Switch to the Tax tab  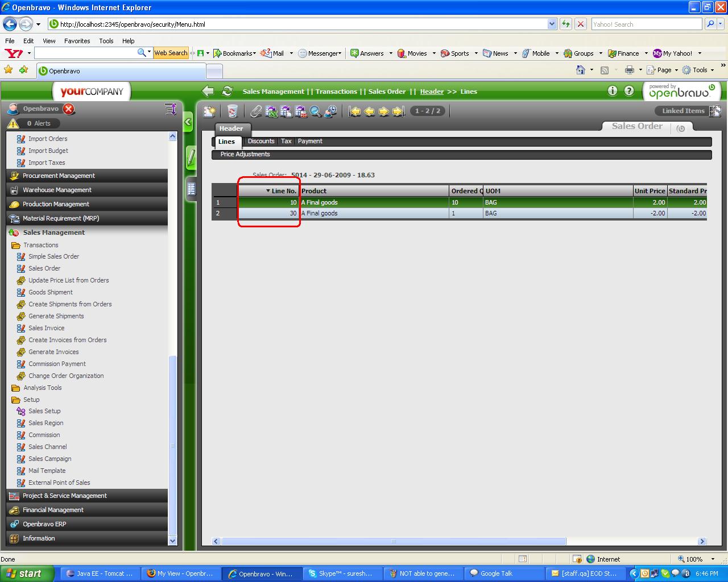286,141
